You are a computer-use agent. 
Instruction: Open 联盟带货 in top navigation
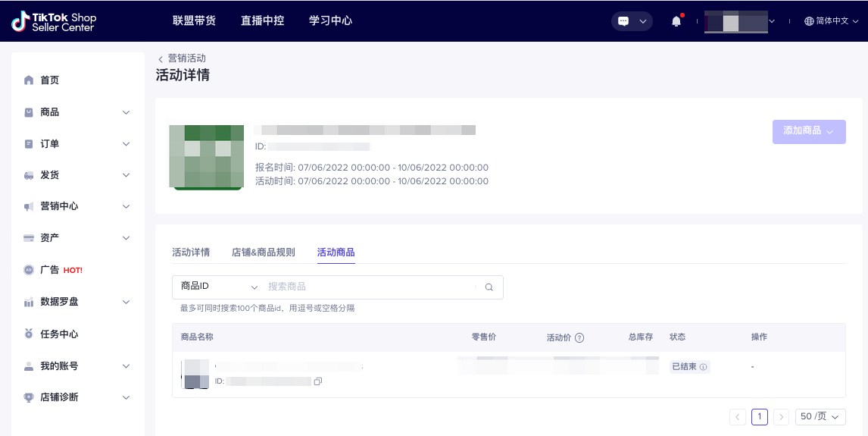pos(195,20)
